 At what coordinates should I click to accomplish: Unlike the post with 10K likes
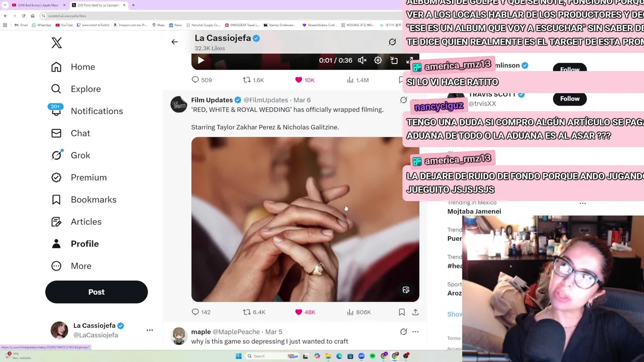305,80
